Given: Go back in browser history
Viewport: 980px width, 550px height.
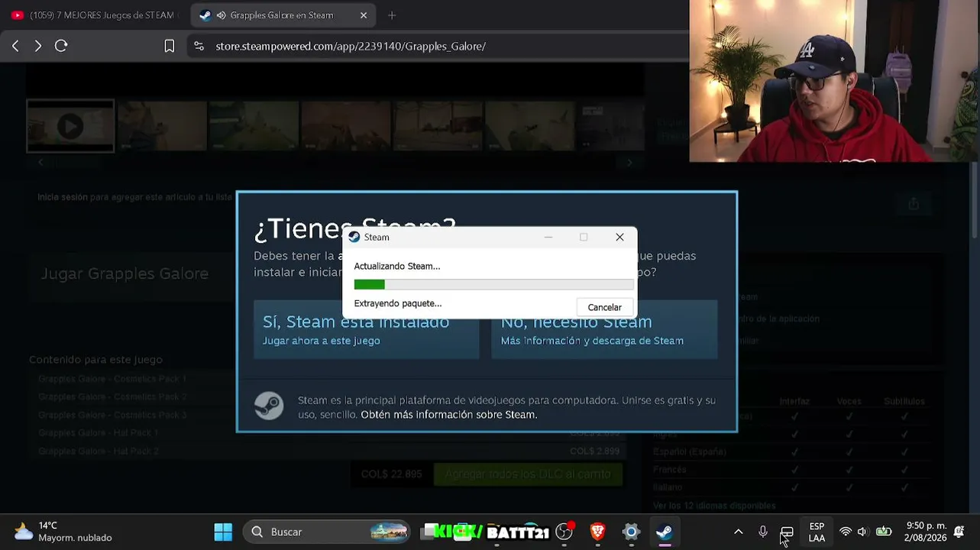Looking at the screenshot, I should [15, 46].
